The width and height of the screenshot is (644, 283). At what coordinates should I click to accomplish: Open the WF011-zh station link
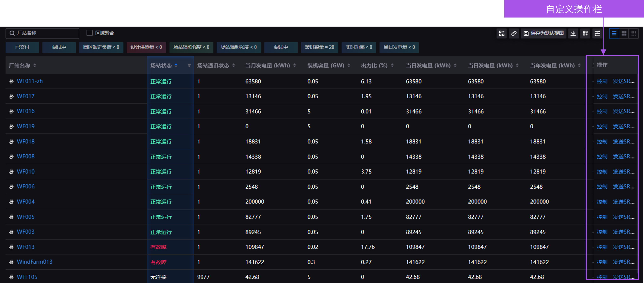pyautogui.click(x=30, y=81)
